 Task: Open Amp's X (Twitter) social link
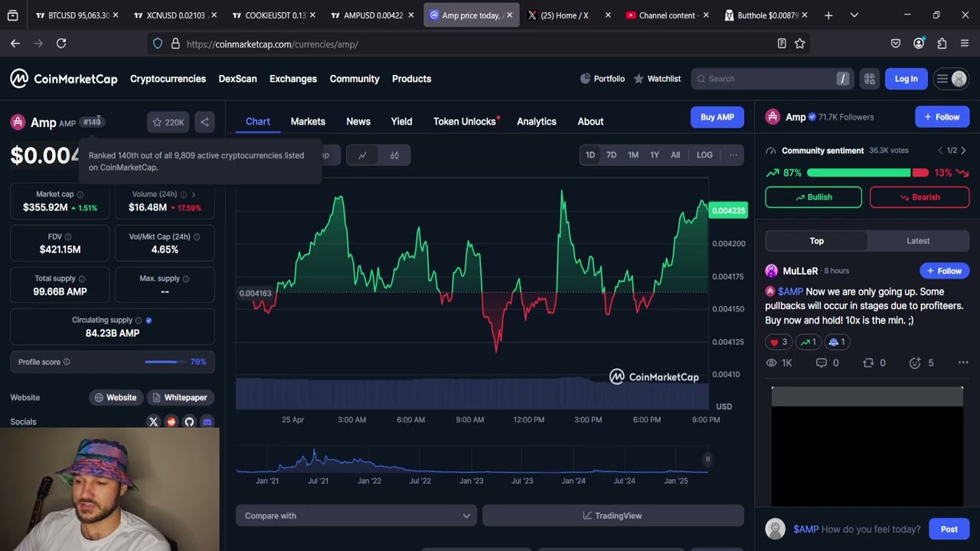coord(153,422)
